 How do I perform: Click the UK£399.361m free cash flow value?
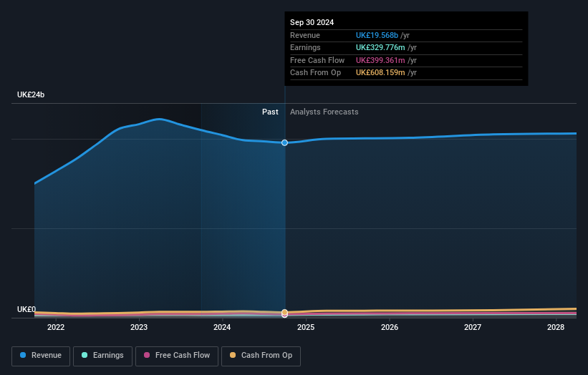(x=380, y=60)
